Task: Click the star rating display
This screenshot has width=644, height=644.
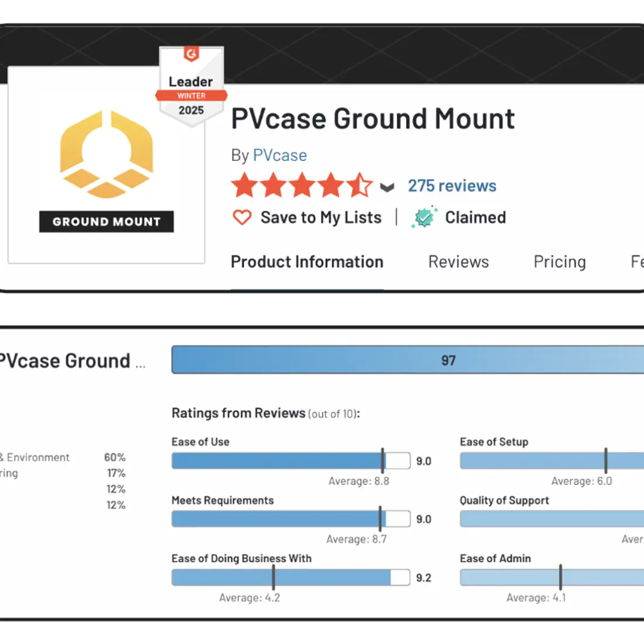Action: (302, 185)
